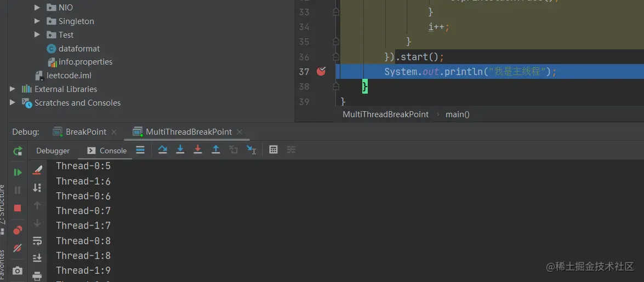644x282 pixels.
Task: Click console output line Thread-0:7
Action: click(x=83, y=211)
